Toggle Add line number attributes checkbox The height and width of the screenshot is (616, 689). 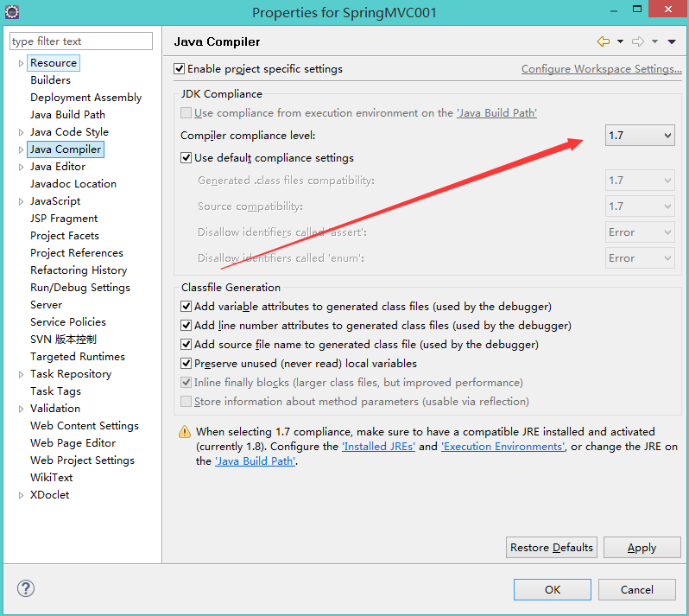click(186, 326)
